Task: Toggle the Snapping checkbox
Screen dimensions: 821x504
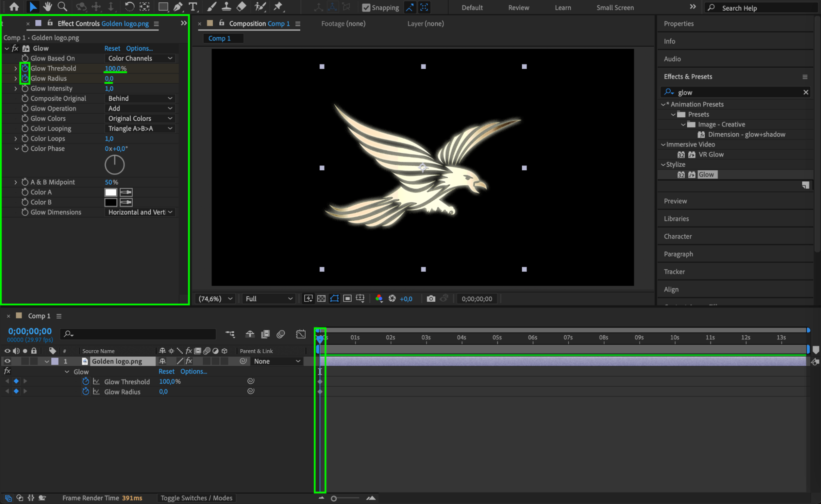Action: pos(366,7)
